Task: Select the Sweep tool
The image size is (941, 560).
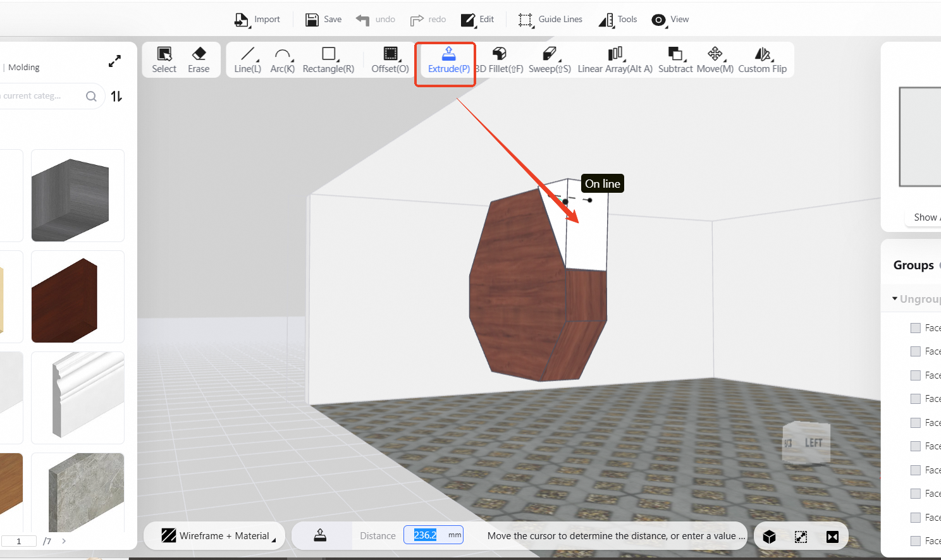Action: point(550,60)
